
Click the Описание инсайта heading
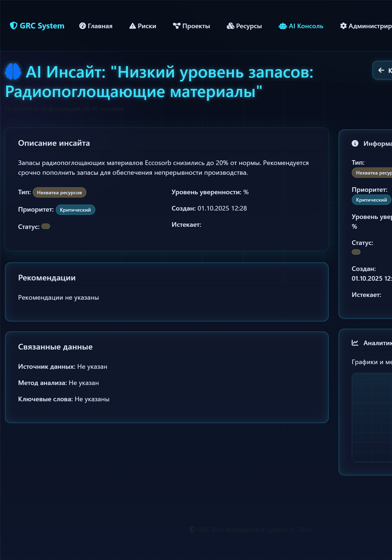(x=54, y=143)
